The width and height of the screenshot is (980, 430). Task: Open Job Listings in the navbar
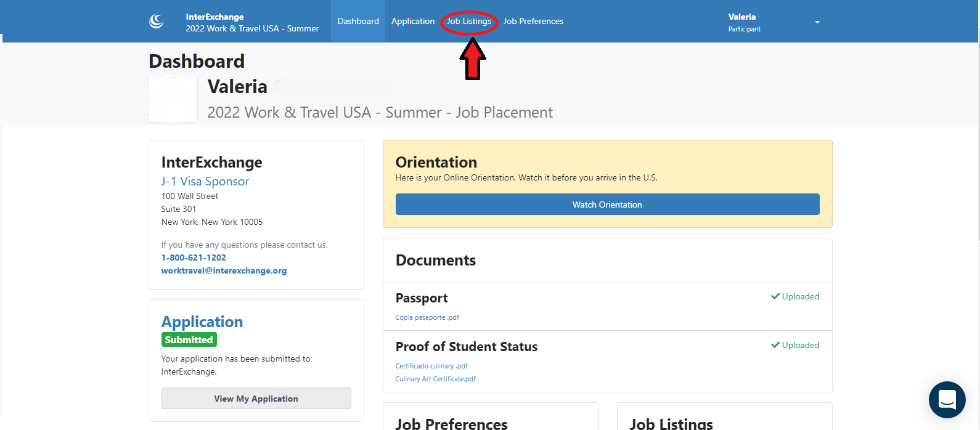[468, 21]
